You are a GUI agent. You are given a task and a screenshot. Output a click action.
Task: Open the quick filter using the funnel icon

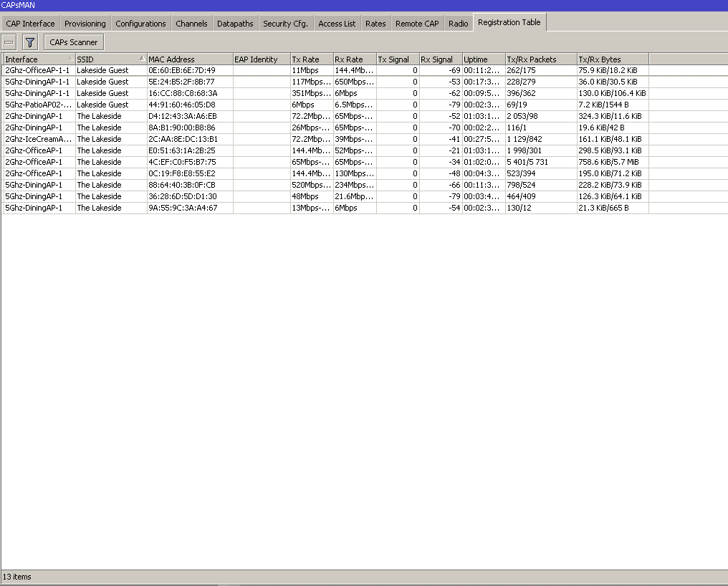29,42
